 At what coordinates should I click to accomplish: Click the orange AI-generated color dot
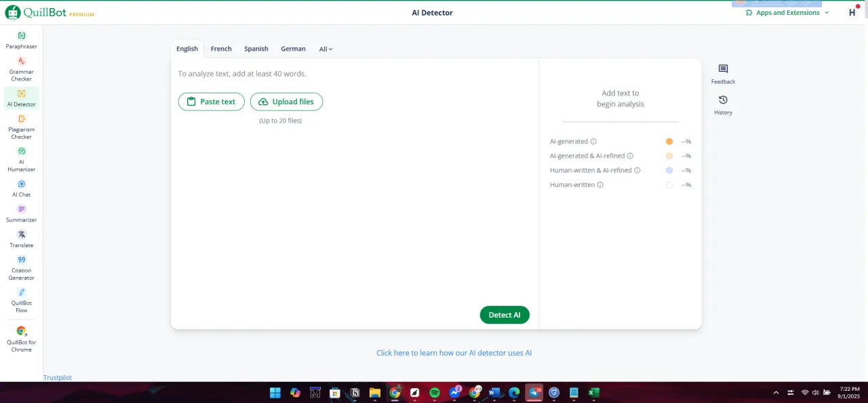pos(669,142)
